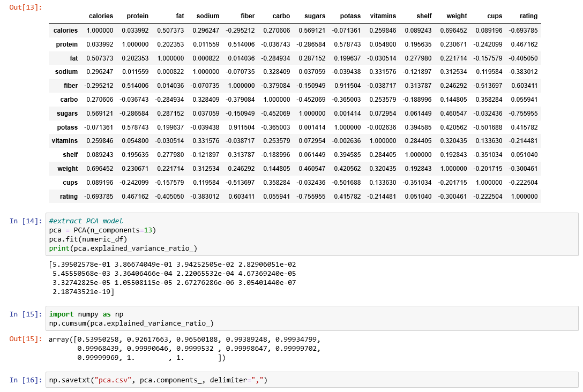Click the rating row label

click(x=69, y=196)
